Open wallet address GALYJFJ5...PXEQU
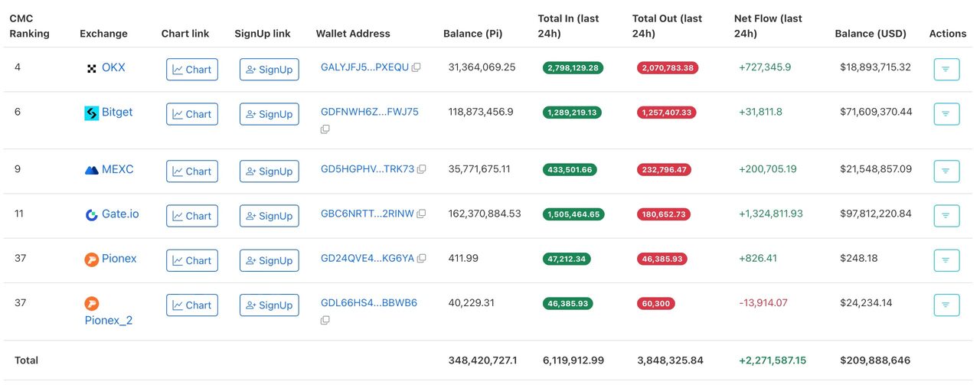Image resolution: width=980 pixels, height=385 pixels. coord(364,67)
